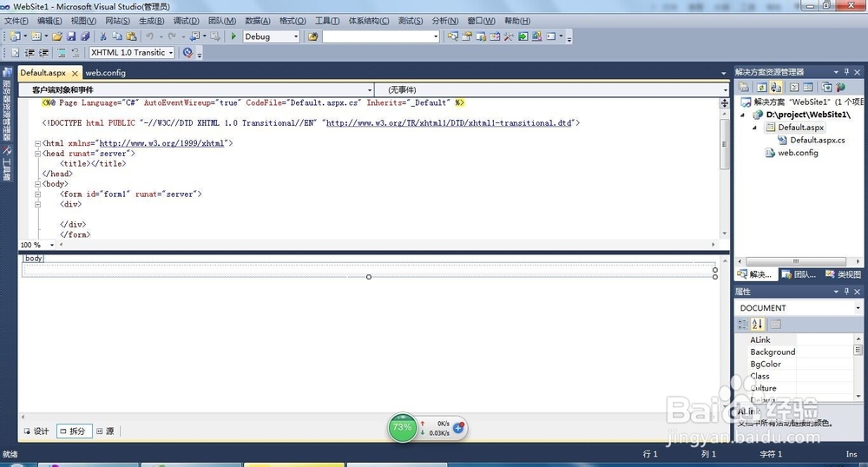Click Nest Related Files icon in Solution Explorer
868x467 pixels.
tap(776, 88)
